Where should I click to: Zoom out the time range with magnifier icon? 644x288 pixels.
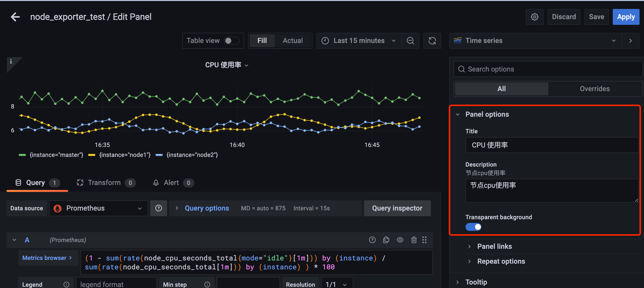click(x=410, y=40)
